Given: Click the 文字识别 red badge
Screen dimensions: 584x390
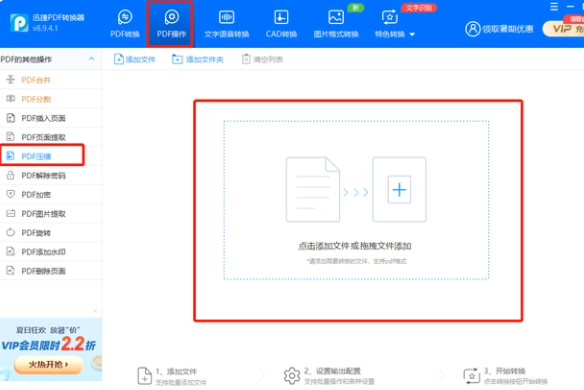Looking at the screenshot, I should (419, 8).
